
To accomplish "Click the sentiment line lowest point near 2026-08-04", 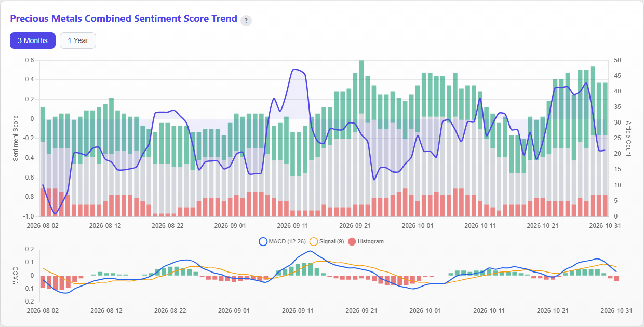I will tap(55, 213).
